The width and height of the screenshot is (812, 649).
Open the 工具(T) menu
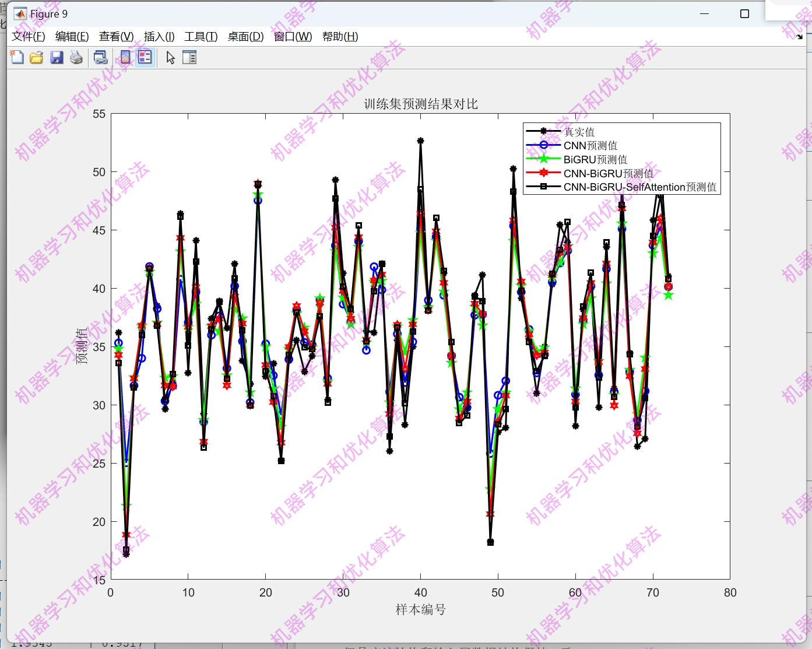(x=201, y=36)
